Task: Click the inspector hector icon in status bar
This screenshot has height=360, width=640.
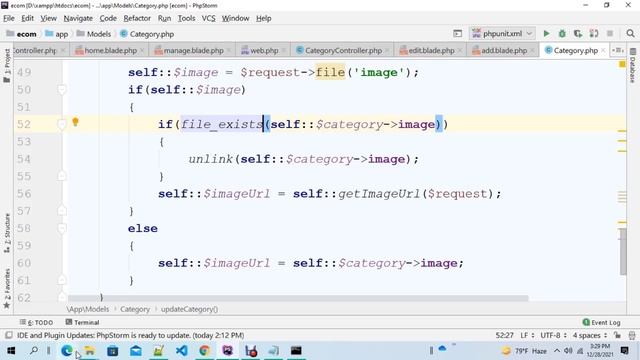Action: (x=632, y=335)
